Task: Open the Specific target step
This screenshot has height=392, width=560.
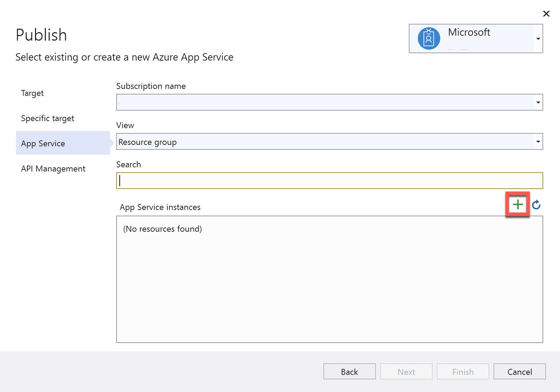Action: pyautogui.click(x=48, y=118)
